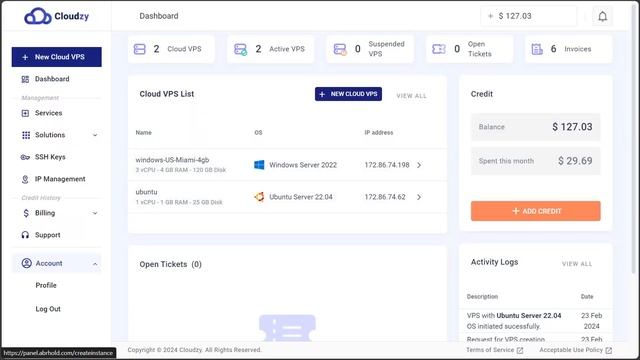Collapse the Account menu chevron
Screen dimensions: 640x360
click(95, 264)
